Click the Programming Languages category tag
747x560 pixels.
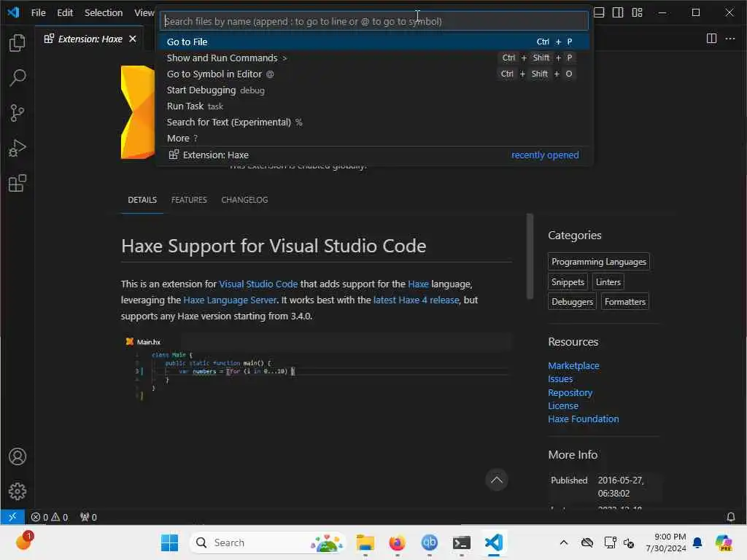(598, 262)
